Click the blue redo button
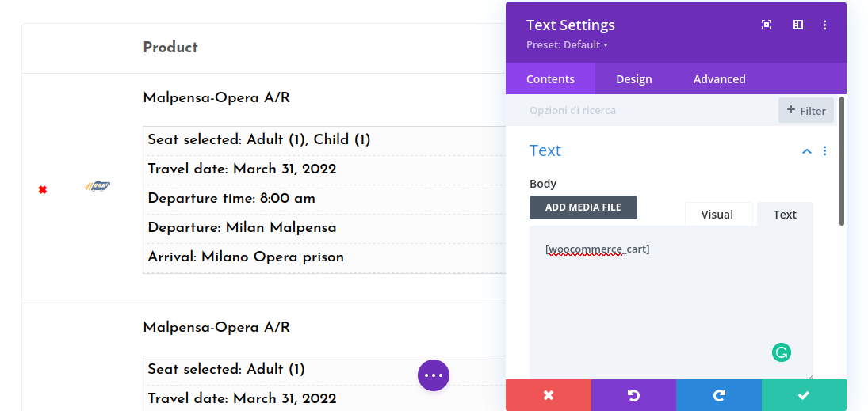868x411 pixels. click(x=719, y=395)
